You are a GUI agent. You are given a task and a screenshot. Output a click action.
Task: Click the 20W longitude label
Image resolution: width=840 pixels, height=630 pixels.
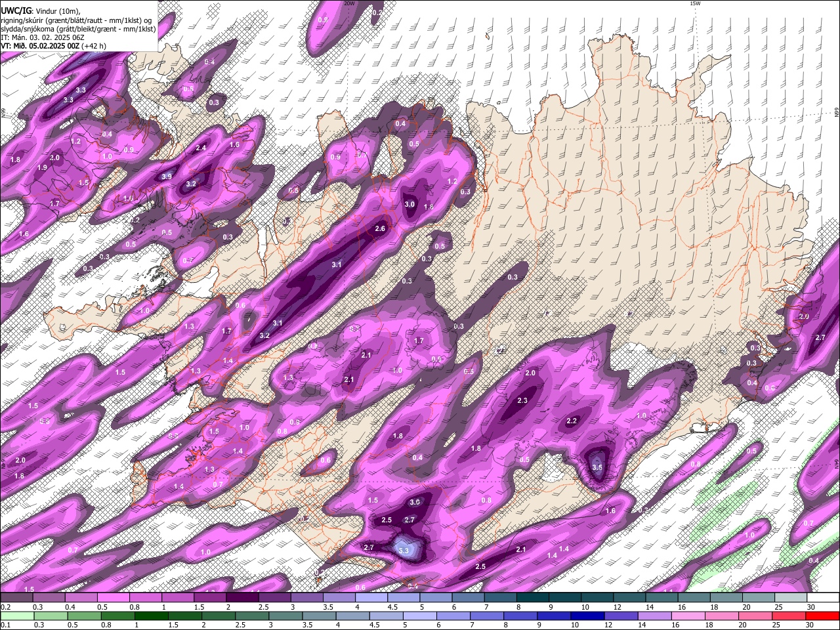[x=349, y=3]
